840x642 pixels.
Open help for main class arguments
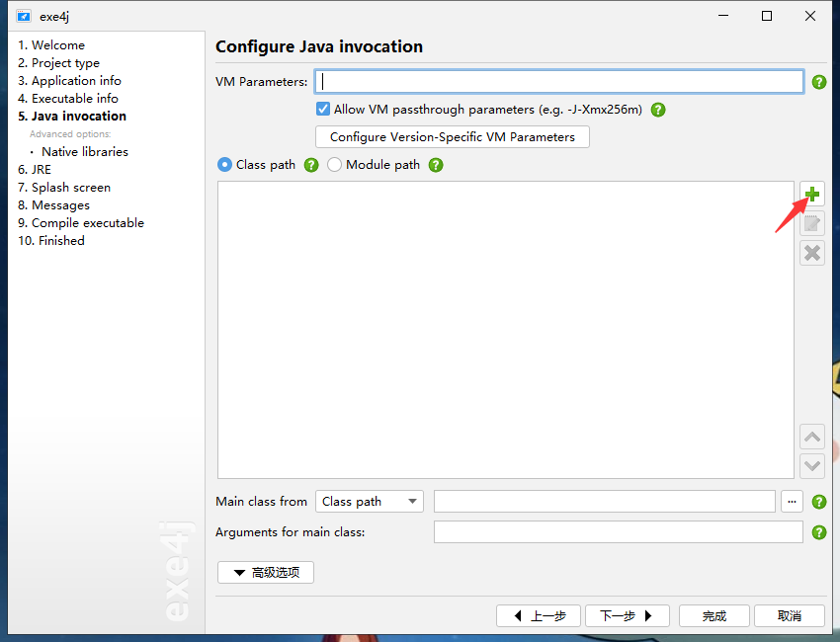pos(819,532)
